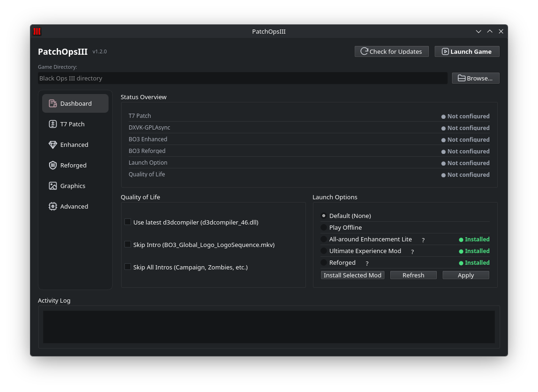
Task: Select the Dashboard icon in the sidebar
Action: [53, 103]
